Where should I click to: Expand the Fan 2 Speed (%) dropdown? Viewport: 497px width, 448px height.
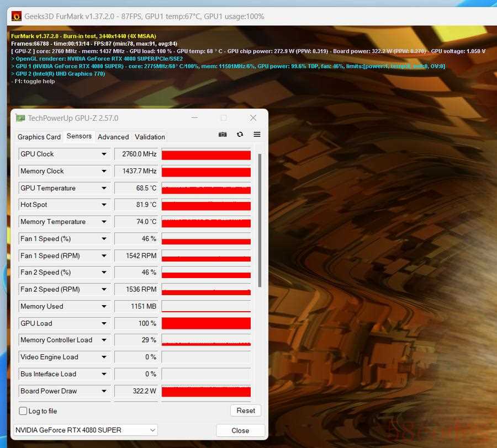pos(104,273)
